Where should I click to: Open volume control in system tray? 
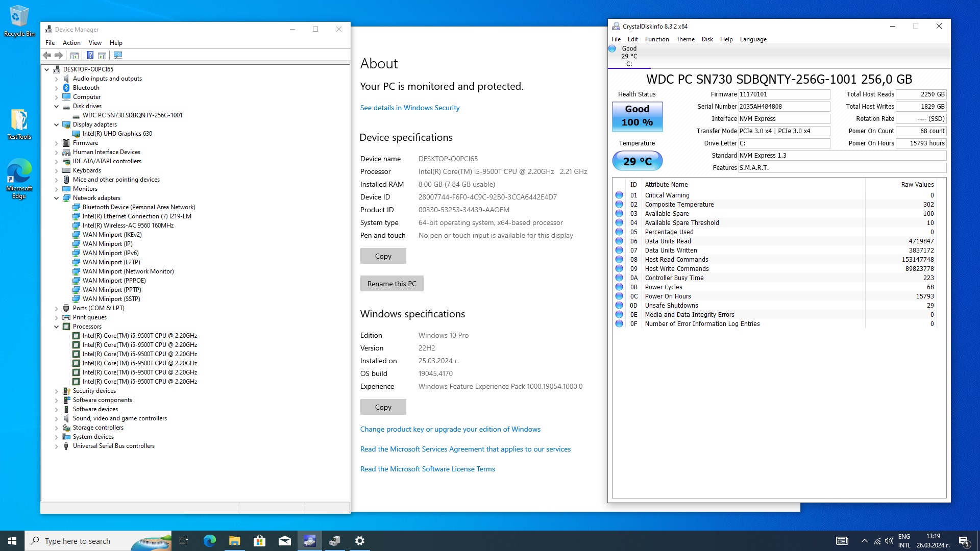(x=889, y=541)
